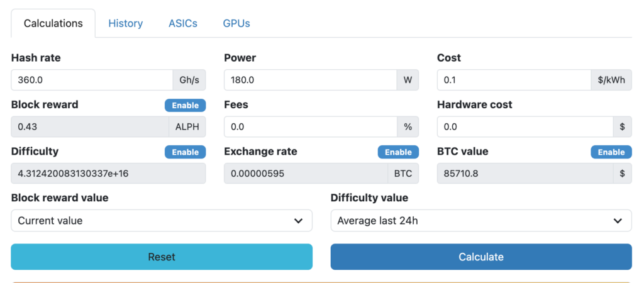Open the ASICs tab
The image size is (644, 283).
[182, 23]
